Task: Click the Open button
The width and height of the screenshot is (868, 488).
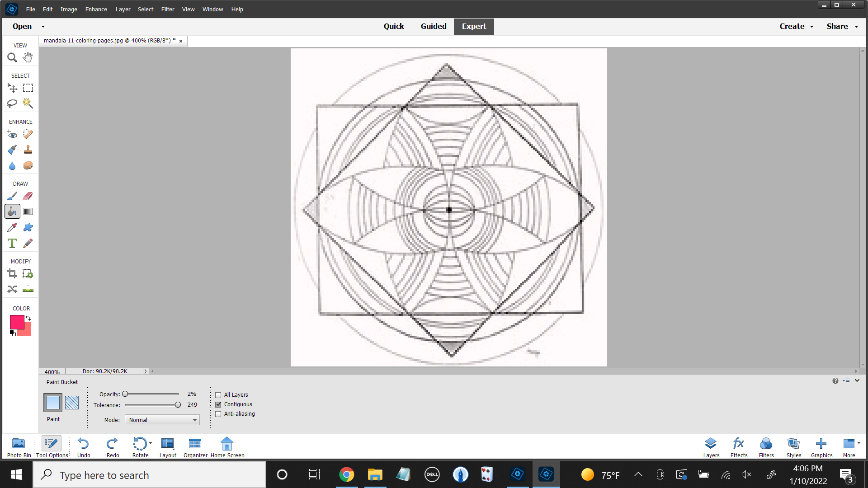Action: coord(22,26)
